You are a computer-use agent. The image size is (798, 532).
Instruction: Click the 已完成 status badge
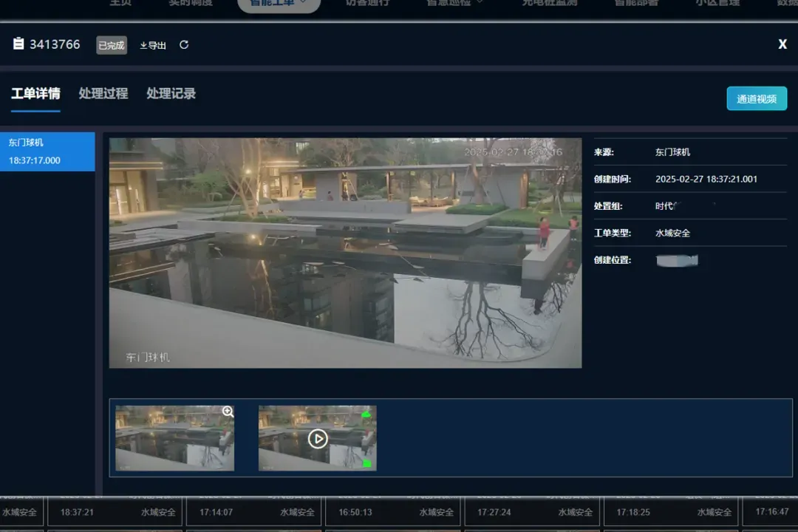[112, 45]
